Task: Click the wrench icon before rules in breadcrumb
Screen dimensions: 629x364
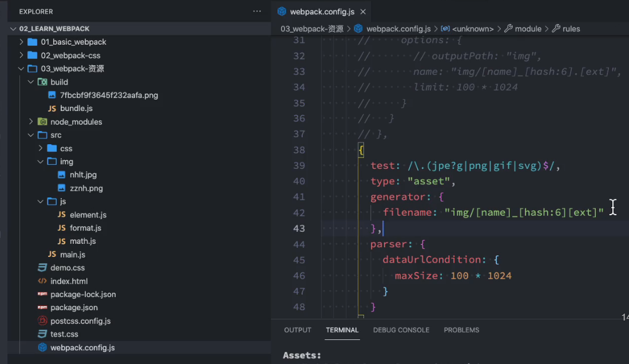Action: [x=556, y=29]
